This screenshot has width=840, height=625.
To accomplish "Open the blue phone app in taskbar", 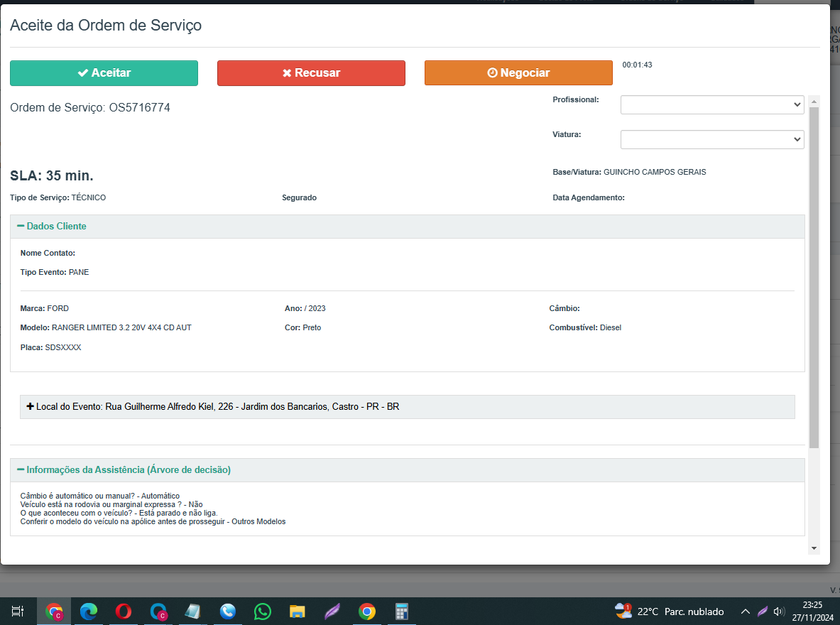I will click(x=228, y=611).
